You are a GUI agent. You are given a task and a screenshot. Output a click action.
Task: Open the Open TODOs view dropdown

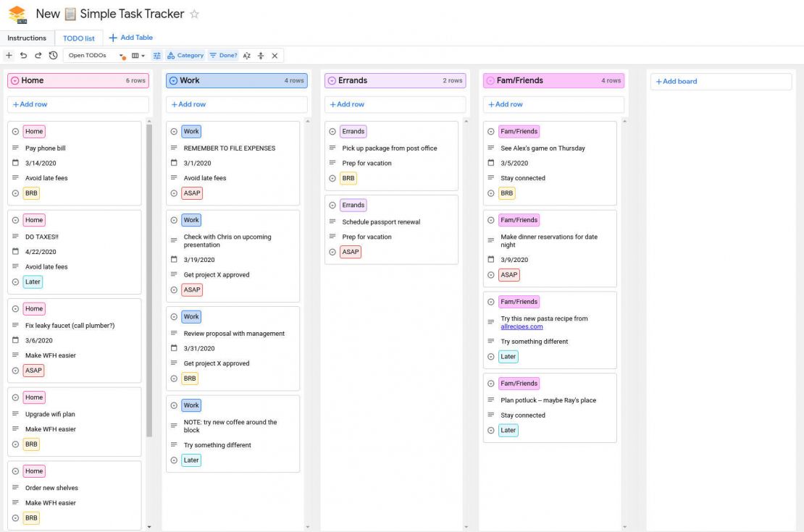(x=120, y=55)
